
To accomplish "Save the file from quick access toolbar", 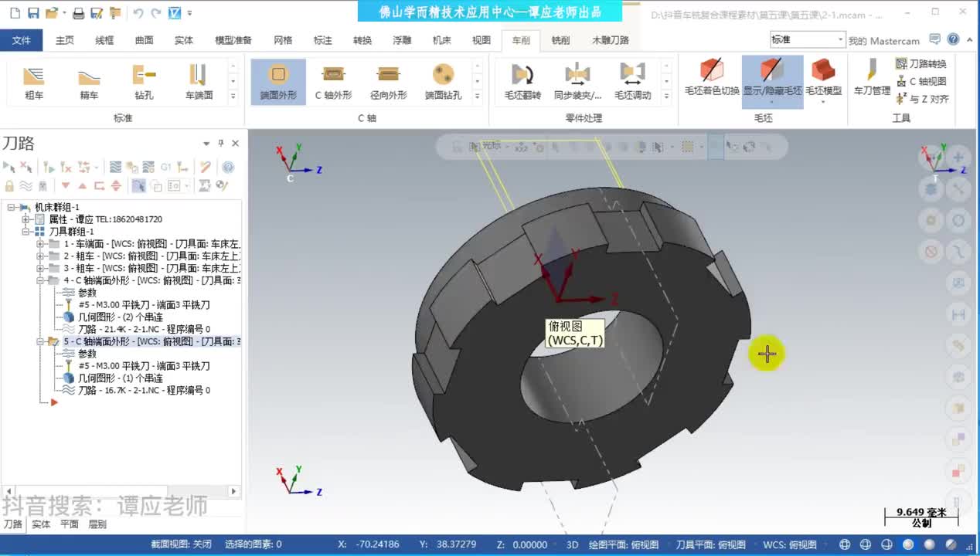I will coord(33,13).
